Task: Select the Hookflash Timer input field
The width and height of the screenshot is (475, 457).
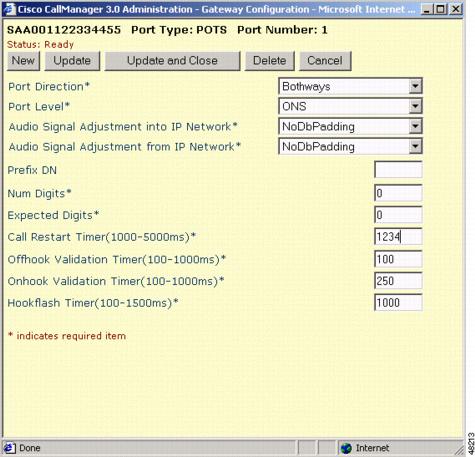Action: (x=398, y=303)
